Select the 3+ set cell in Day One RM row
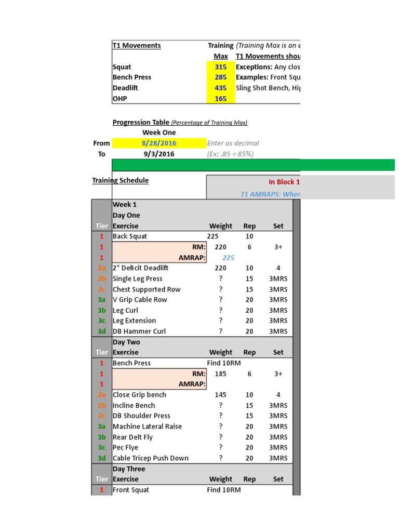 (x=278, y=247)
